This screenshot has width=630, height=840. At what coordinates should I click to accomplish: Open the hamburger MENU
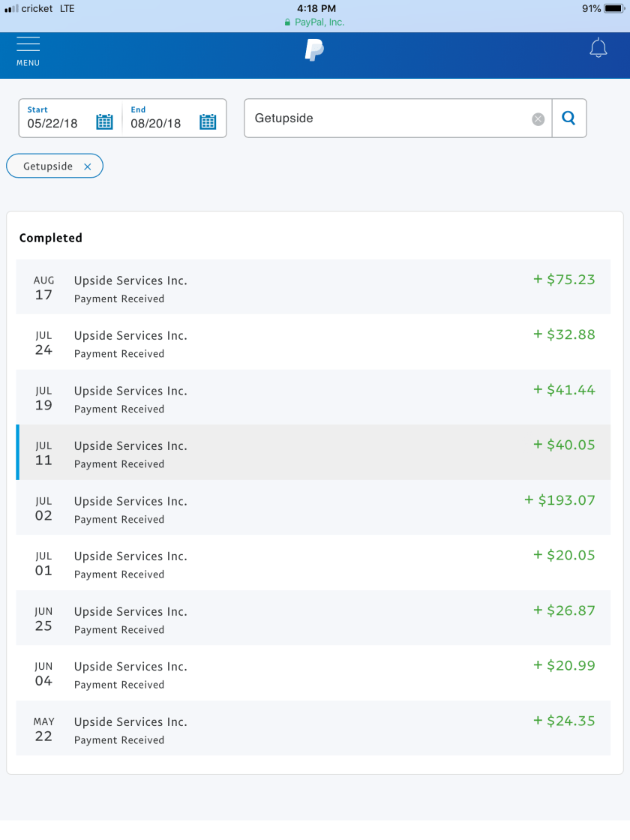coord(28,52)
